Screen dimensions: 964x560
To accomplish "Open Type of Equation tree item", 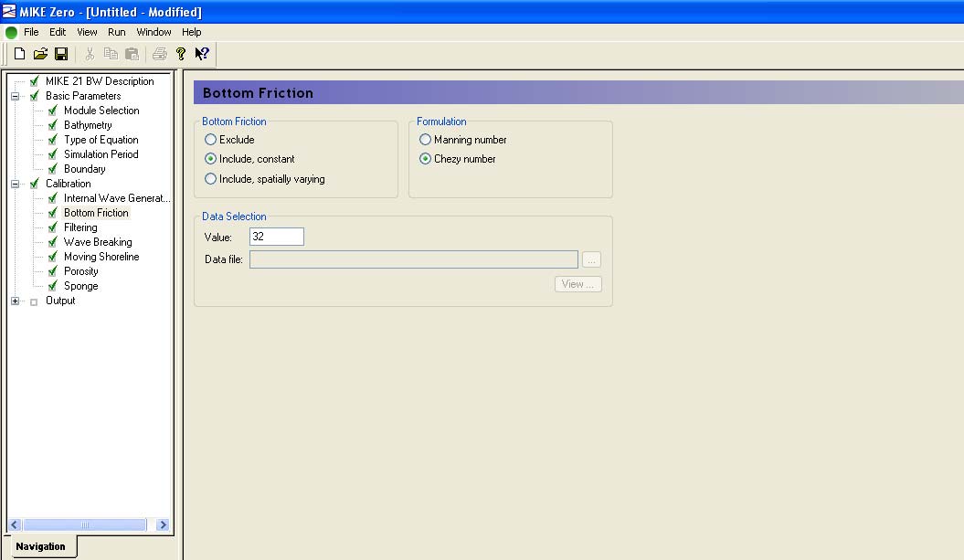I will click(x=101, y=140).
